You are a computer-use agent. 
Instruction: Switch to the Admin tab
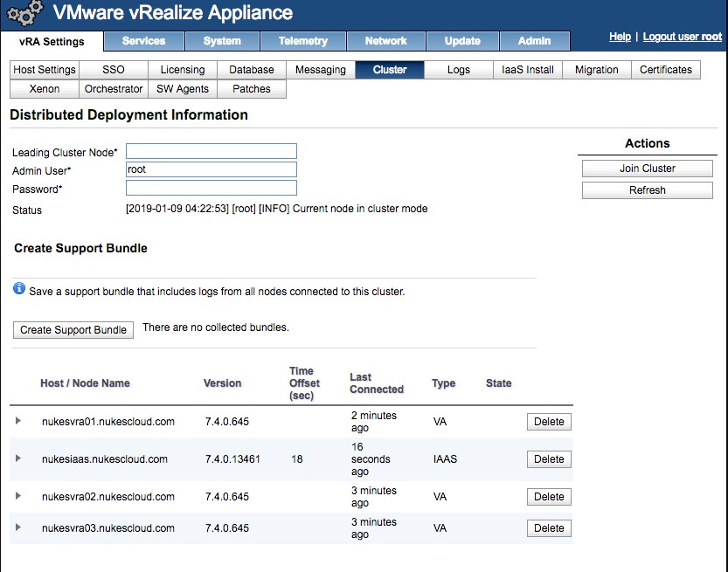pos(534,41)
